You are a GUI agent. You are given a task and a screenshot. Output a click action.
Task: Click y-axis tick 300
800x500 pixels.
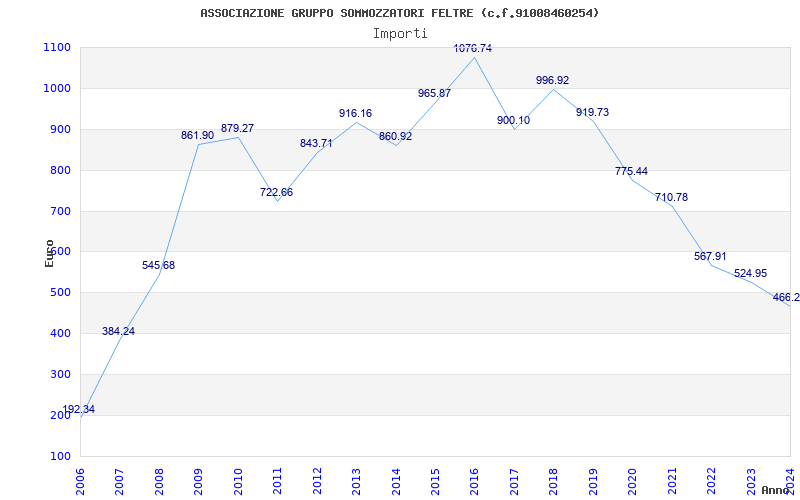click(x=60, y=374)
